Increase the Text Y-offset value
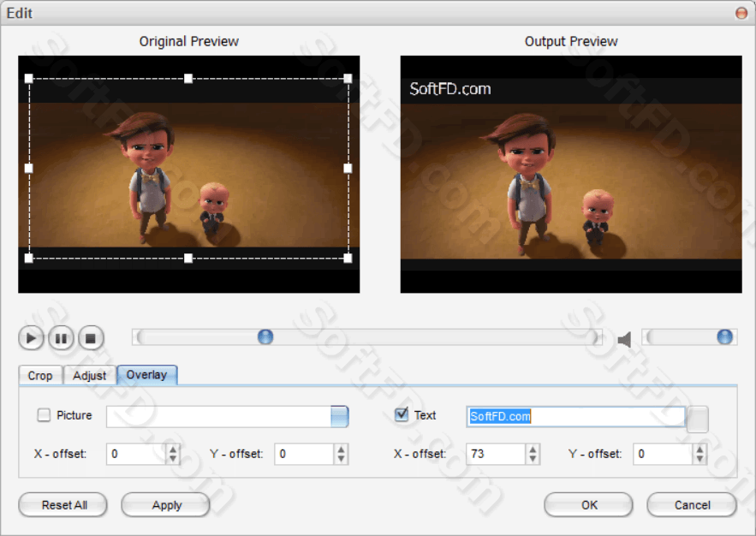 699,449
